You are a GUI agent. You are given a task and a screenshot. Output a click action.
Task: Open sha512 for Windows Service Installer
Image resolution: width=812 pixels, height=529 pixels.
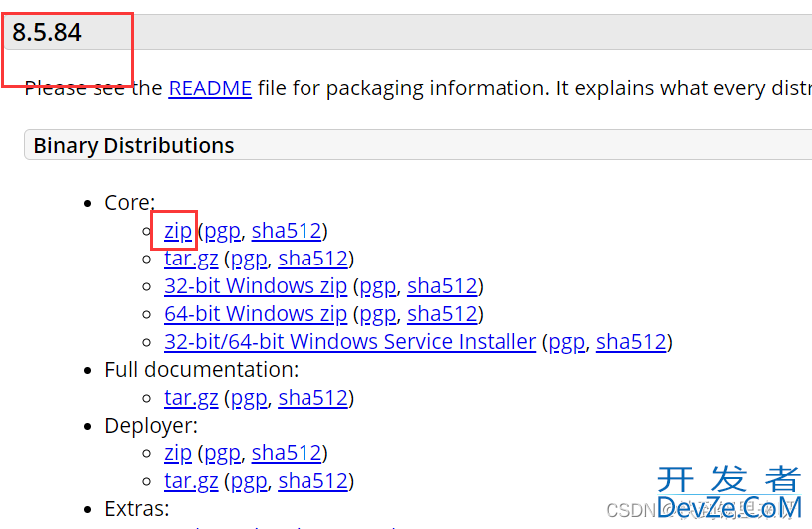tap(631, 342)
